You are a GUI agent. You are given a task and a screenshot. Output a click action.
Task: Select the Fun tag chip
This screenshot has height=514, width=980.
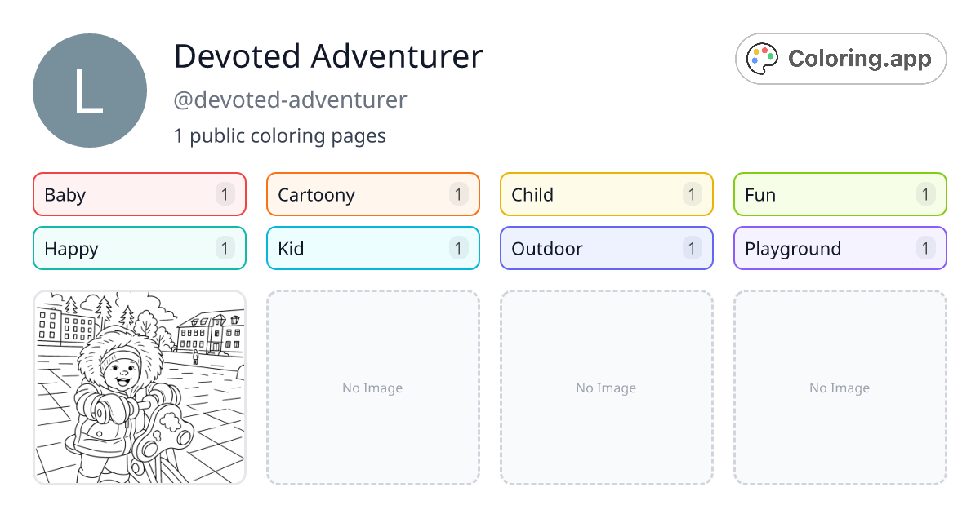(840, 194)
